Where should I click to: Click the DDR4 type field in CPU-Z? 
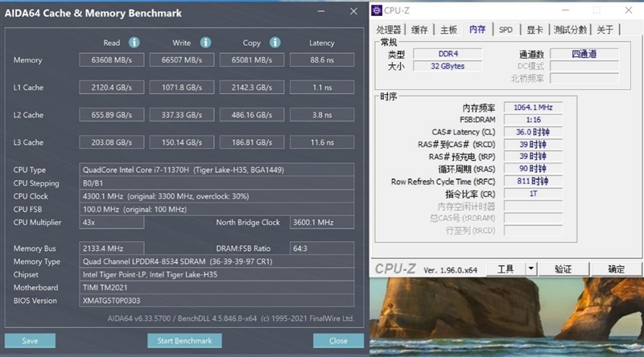pyautogui.click(x=448, y=54)
